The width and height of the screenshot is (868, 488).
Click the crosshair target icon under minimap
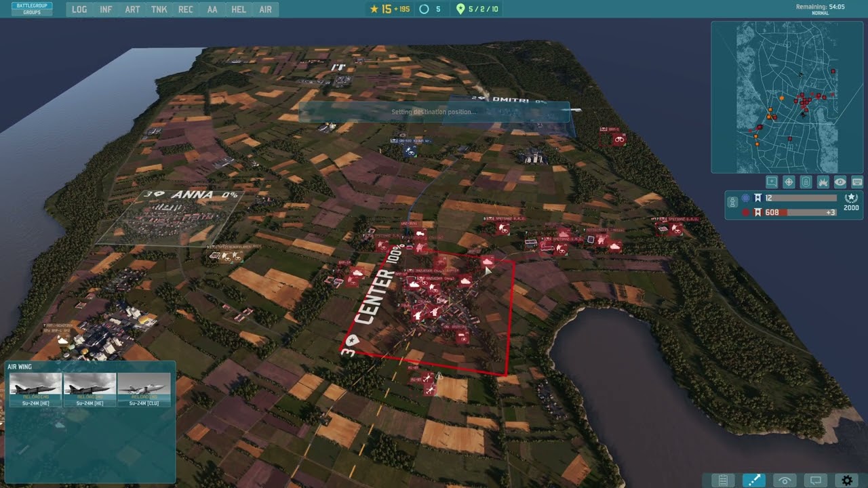click(789, 182)
